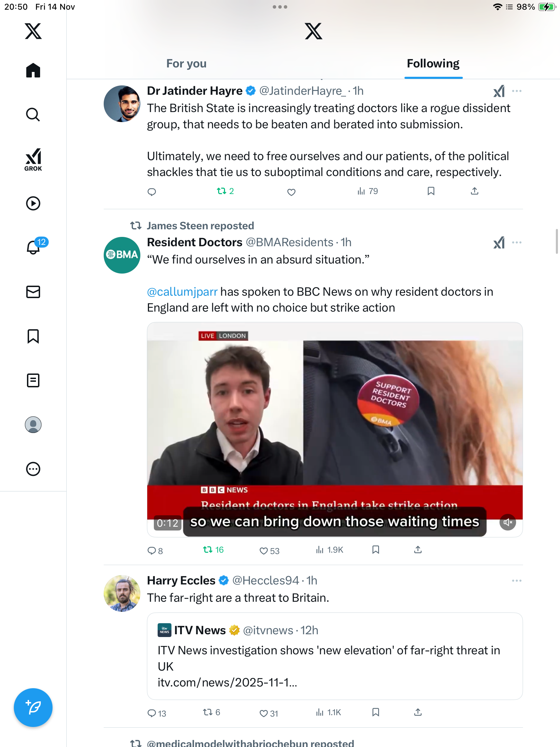The width and height of the screenshot is (560, 747).
Task: Open direct messages envelope icon
Action: (33, 292)
